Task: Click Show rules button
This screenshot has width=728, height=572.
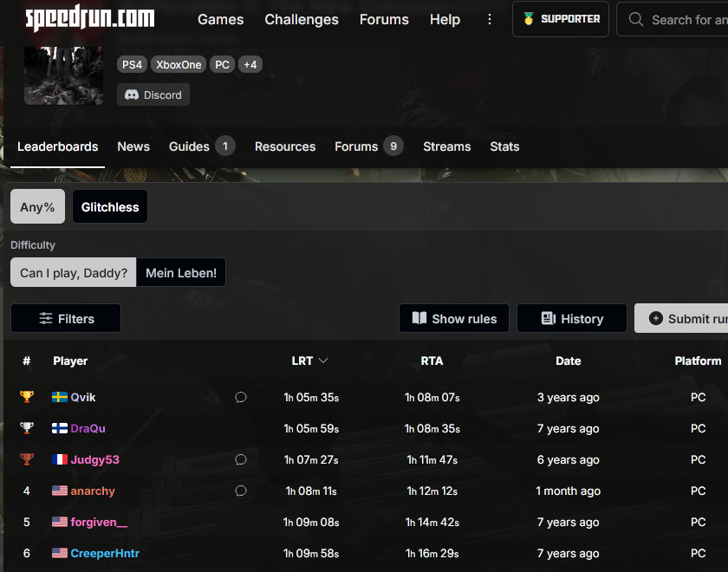Action: coord(454,319)
